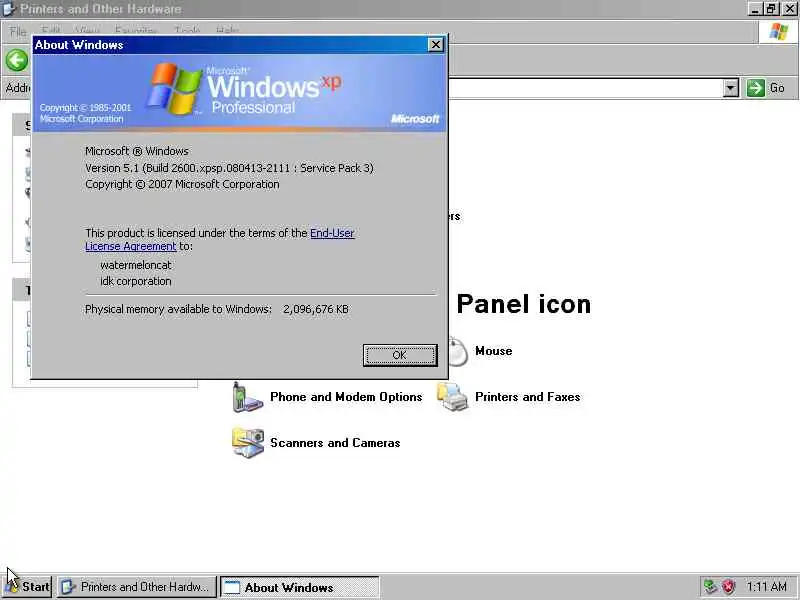Close the About Windows dialog
The height and width of the screenshot is (600, 800).
tap(436, 45)
